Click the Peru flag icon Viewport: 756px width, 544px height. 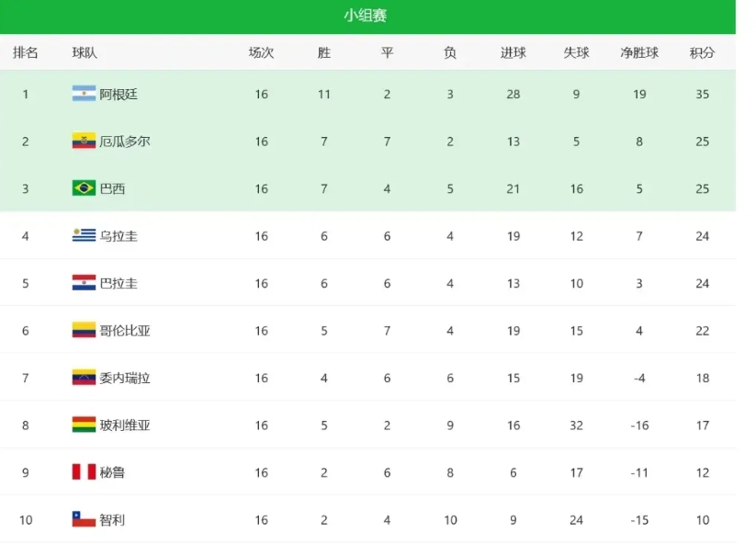click(84, 471)
